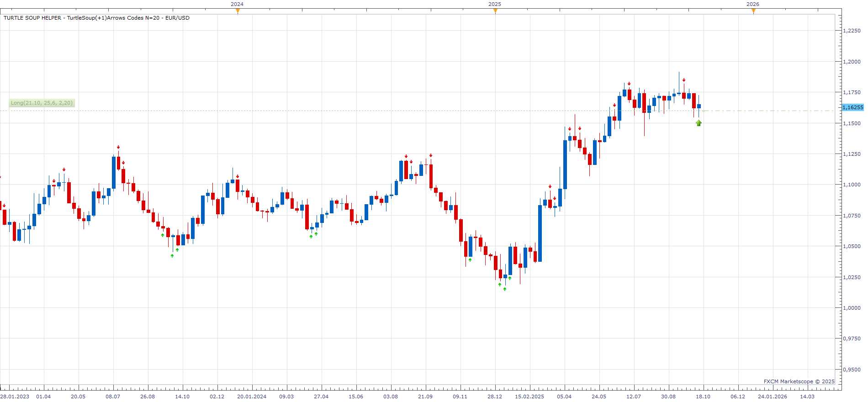
Task: Click the 01.04 date label
Action: click(x=43, y=397)
